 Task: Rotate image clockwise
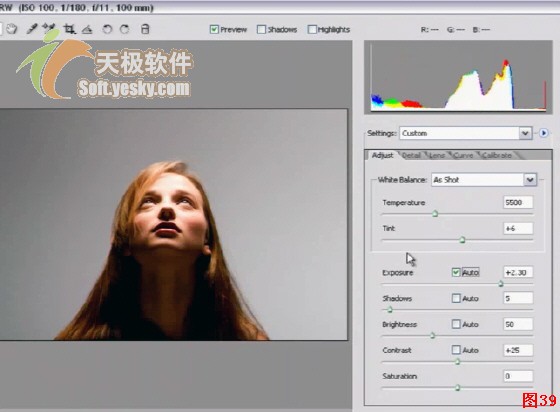coord(124,29)
